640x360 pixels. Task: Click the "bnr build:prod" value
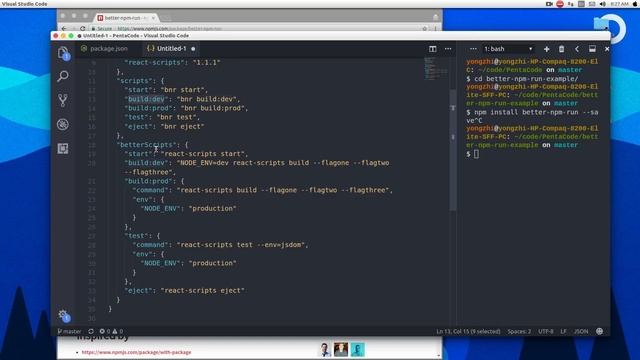pos(212,108)
